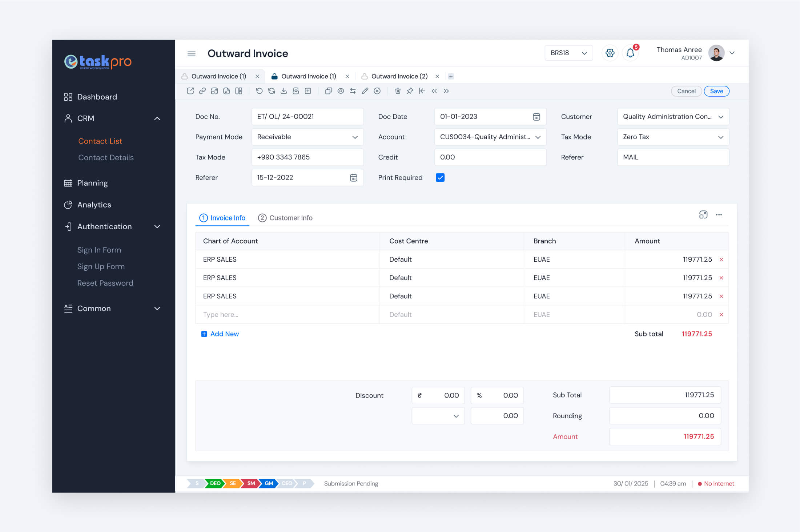Click the link chain icon in toolbar

[x=202, y=91]
